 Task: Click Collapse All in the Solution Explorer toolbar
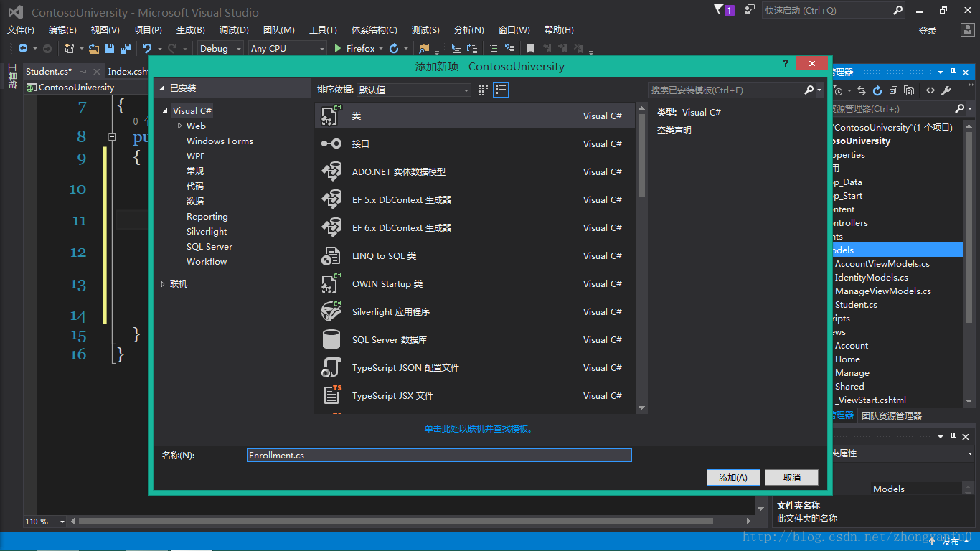893,91
